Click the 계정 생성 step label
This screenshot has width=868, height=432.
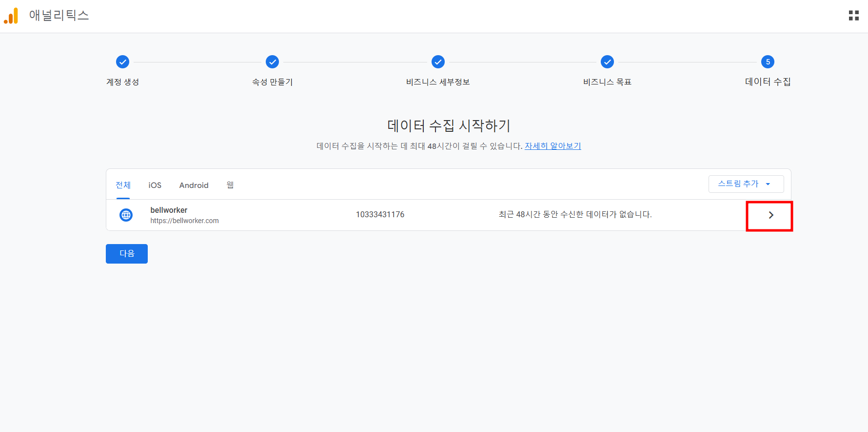123,82
